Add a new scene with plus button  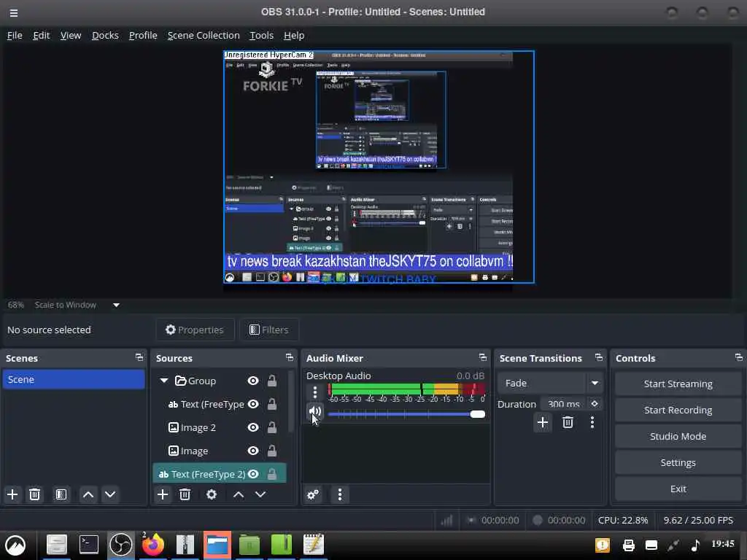tap(12, 494)
